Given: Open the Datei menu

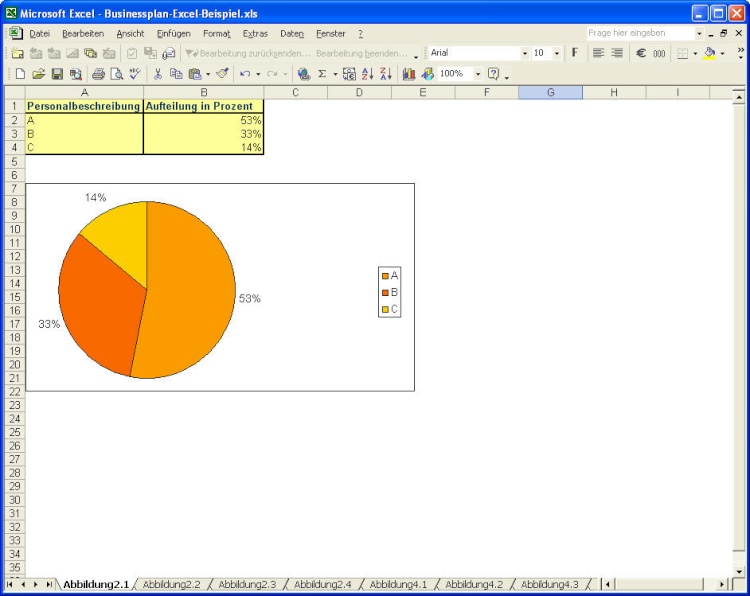Looking at the screenshot, I should (40, 33).
